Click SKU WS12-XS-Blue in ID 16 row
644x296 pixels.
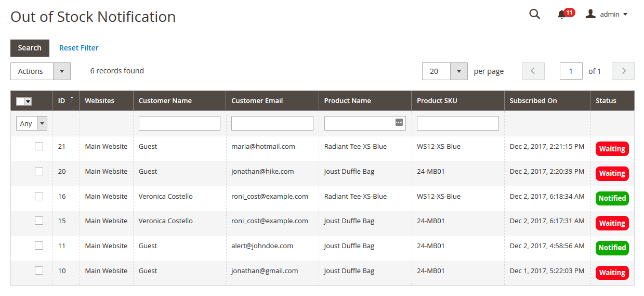point(439,196)
